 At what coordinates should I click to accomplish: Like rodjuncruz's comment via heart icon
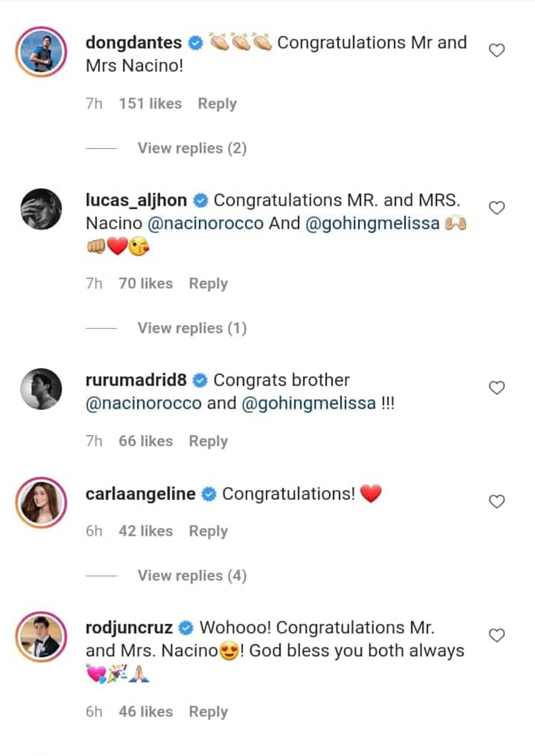click(x=497, y=635)
